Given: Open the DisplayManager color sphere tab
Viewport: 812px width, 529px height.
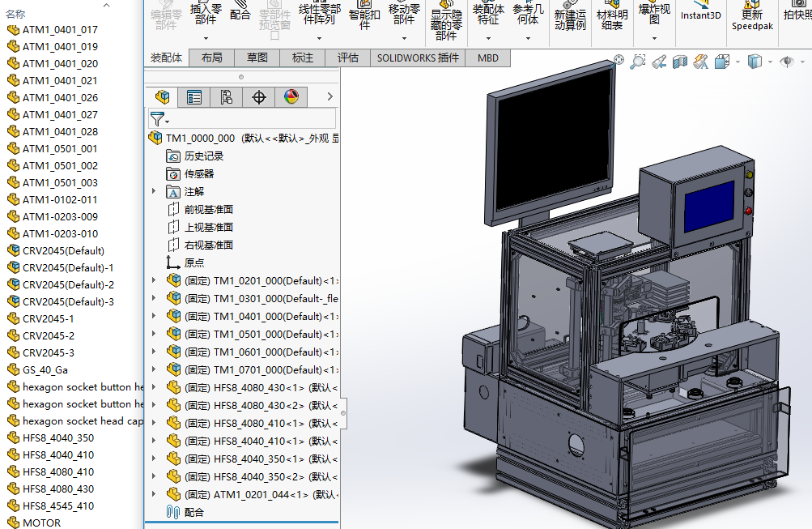Looking at the screenshot, I should [291, 97].
